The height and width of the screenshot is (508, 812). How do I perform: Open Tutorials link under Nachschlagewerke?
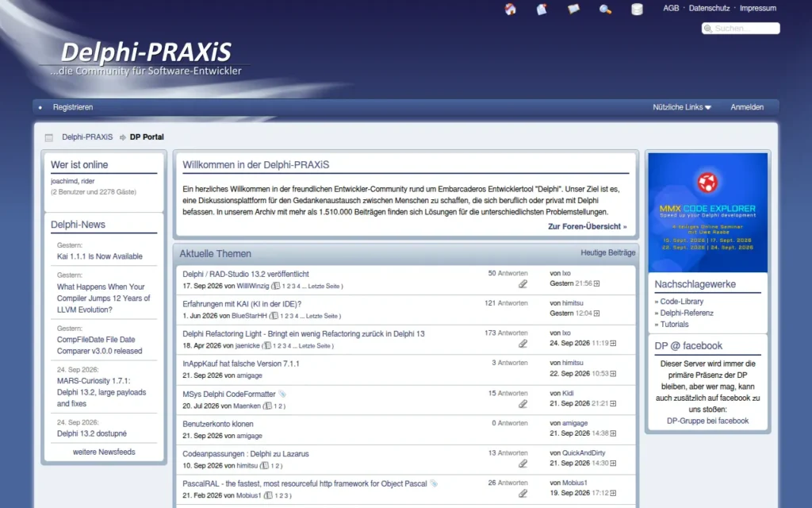click(674, 325)
